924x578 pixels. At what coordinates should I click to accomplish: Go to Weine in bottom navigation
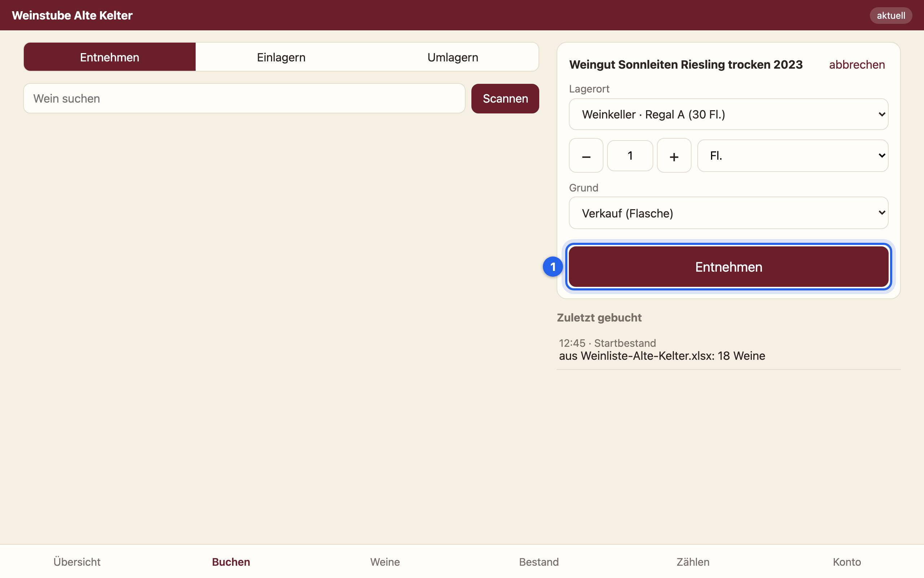385,561
